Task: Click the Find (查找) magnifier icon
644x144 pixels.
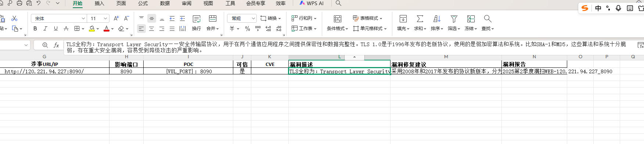Action: [x=488, y=19]
